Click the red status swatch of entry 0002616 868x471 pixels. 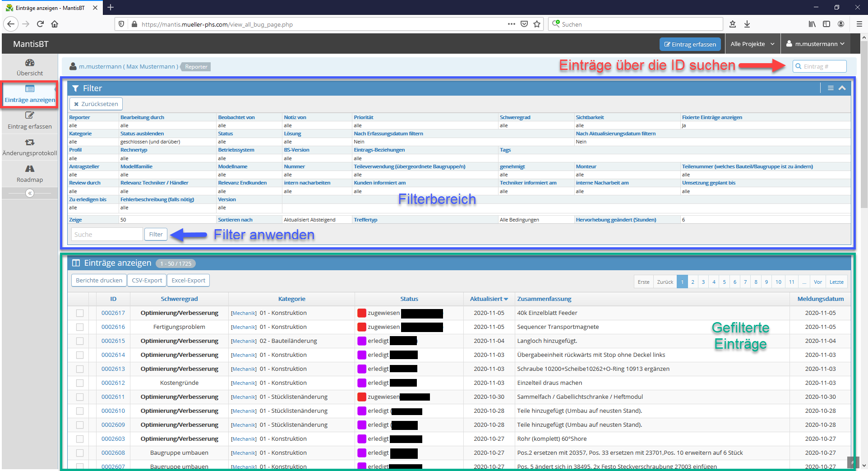tap(361, 327)
